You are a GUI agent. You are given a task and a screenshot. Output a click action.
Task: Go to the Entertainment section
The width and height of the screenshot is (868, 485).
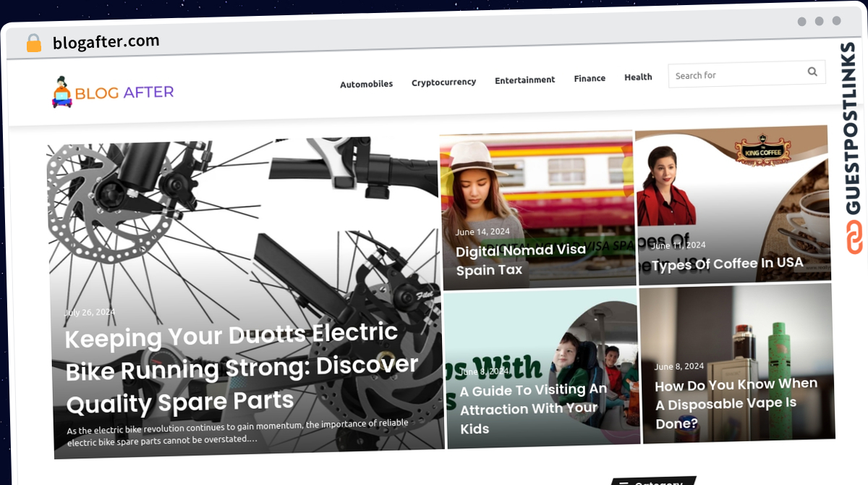[x=524, y=80]
